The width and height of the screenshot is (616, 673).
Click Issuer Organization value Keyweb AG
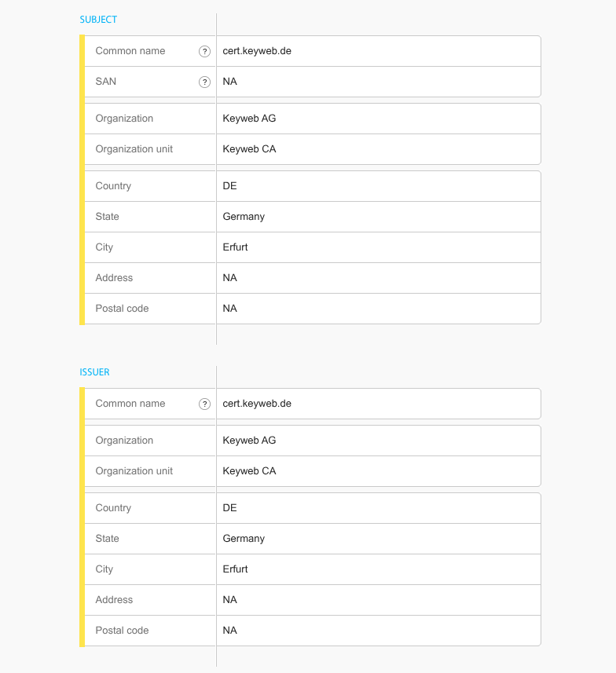coord(249,441)
